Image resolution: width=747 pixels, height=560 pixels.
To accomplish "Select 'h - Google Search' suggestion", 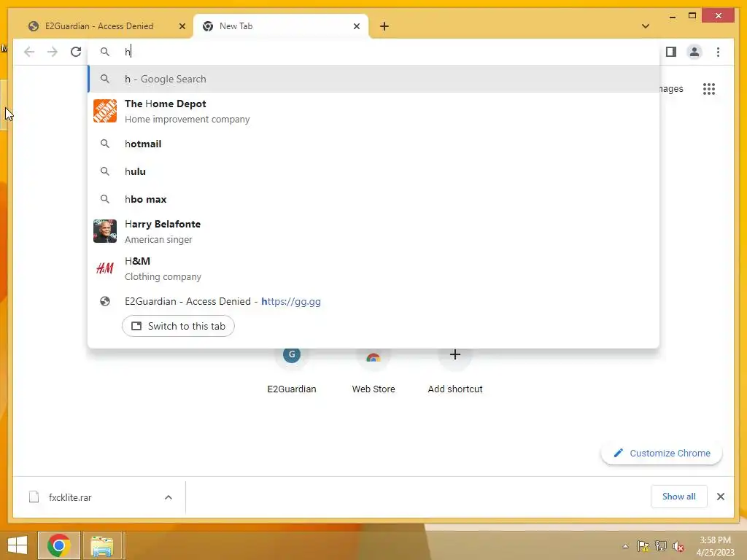I will [374, 79].
